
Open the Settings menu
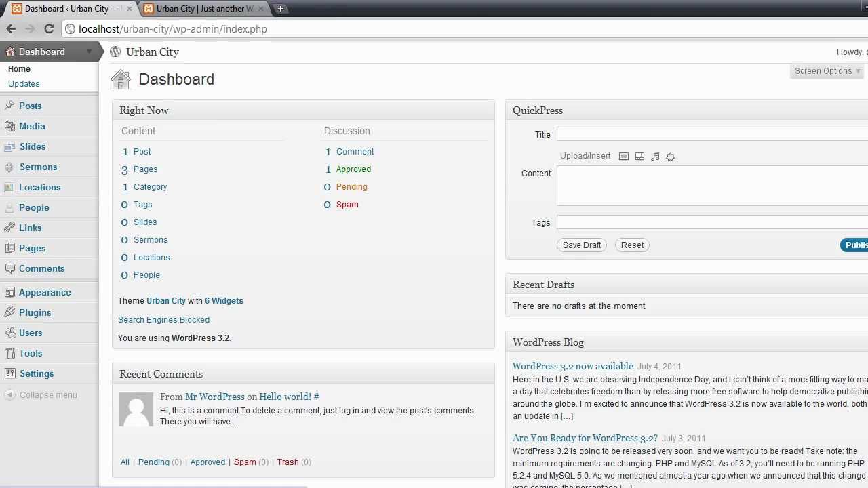(37, 373)
